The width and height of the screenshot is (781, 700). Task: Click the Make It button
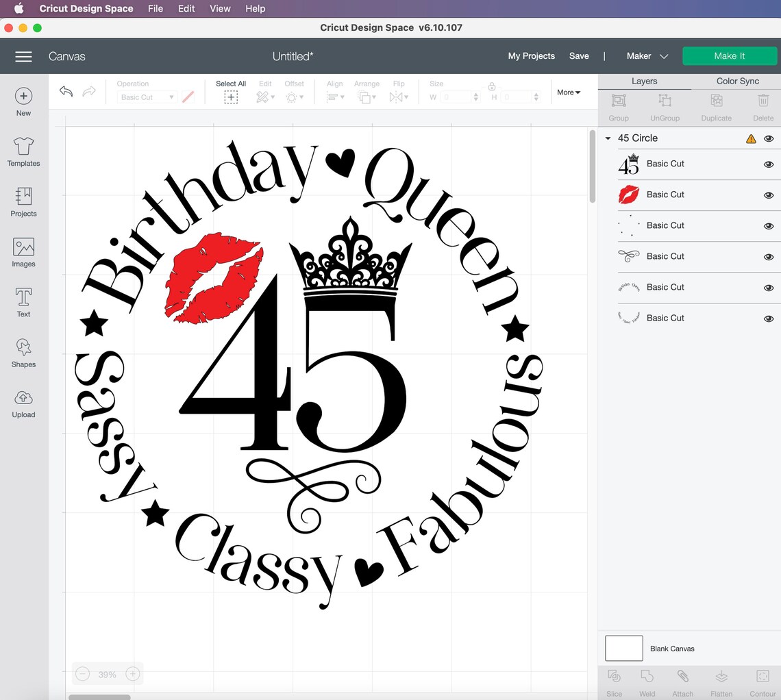(729, 56)
